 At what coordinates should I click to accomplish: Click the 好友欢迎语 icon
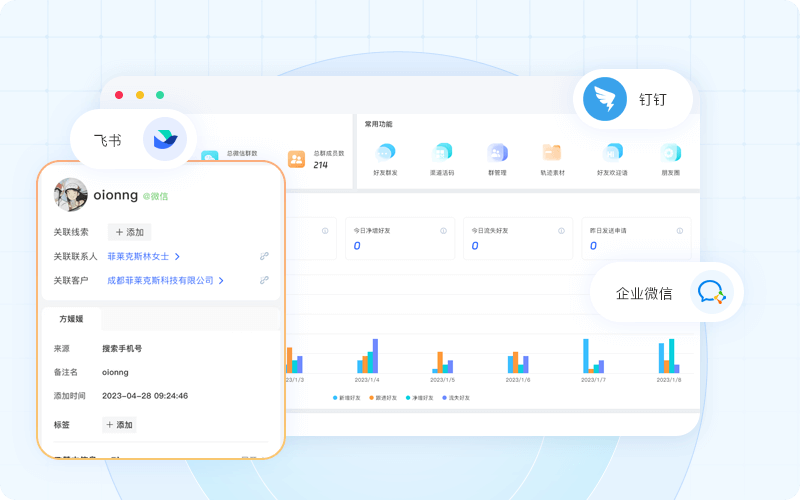[x=612, y=153]
